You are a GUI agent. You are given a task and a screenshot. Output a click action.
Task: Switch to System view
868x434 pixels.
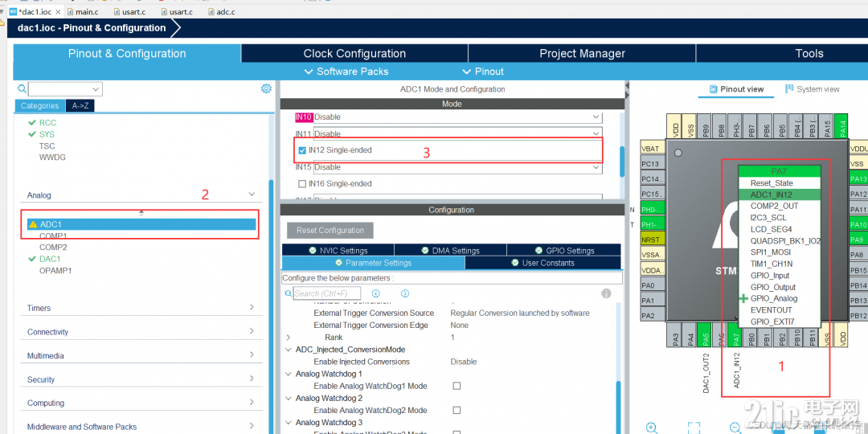pyautogui.click(x=812, y=89)
